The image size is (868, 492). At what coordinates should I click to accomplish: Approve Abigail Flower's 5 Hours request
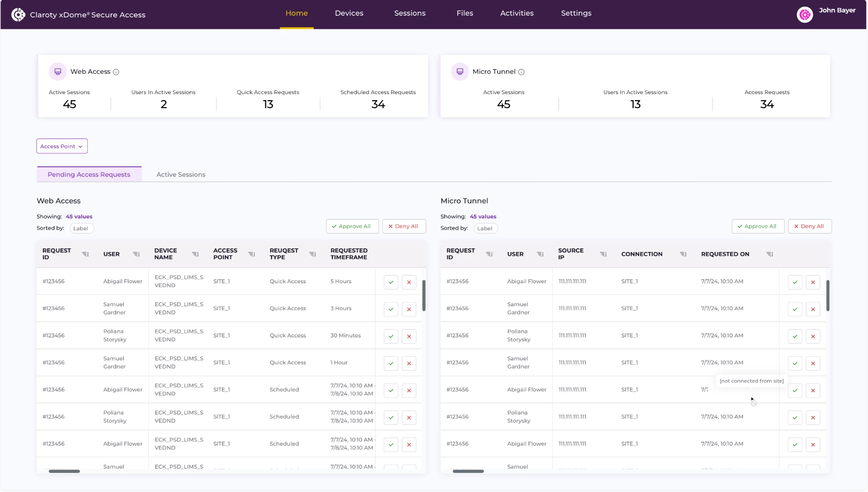(391, 282)
